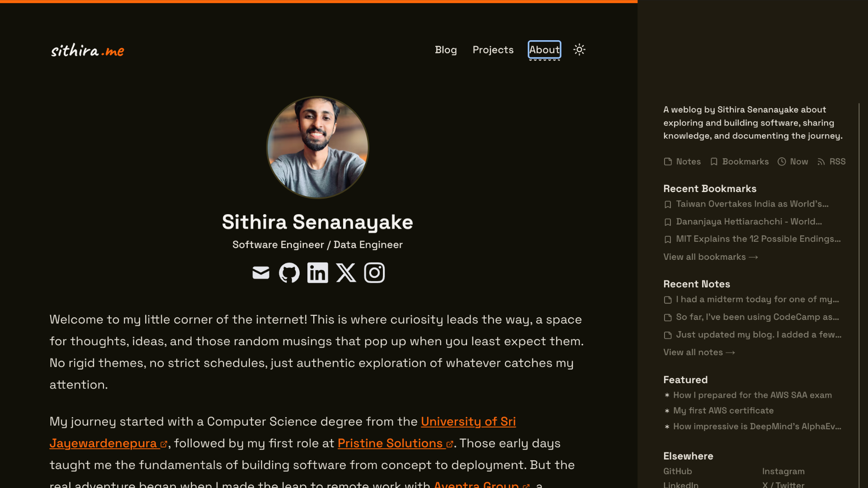Viewport: 868px width, 488px height.
Task: Open the Now page link
Action: coord(793,162)
